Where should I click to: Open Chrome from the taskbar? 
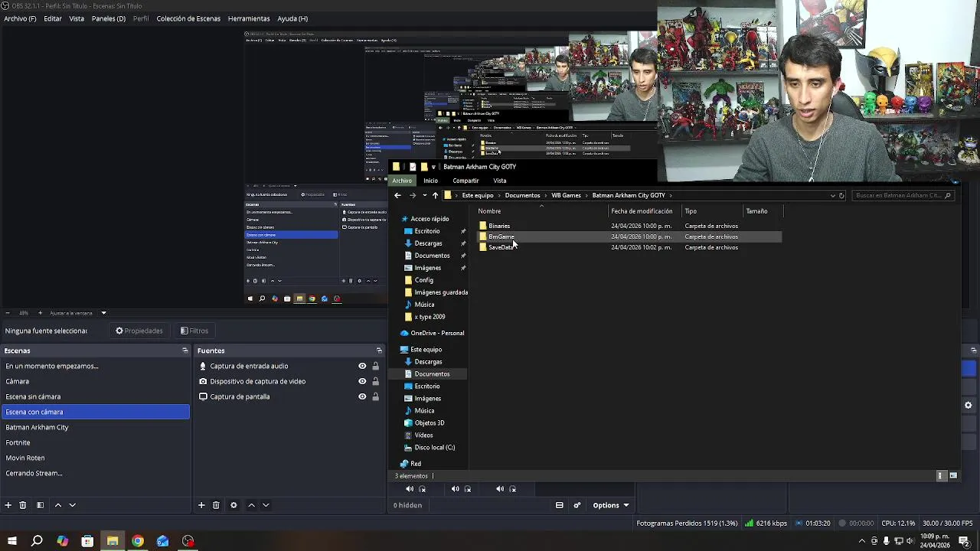pyautogui.click(x=138, y=541)
